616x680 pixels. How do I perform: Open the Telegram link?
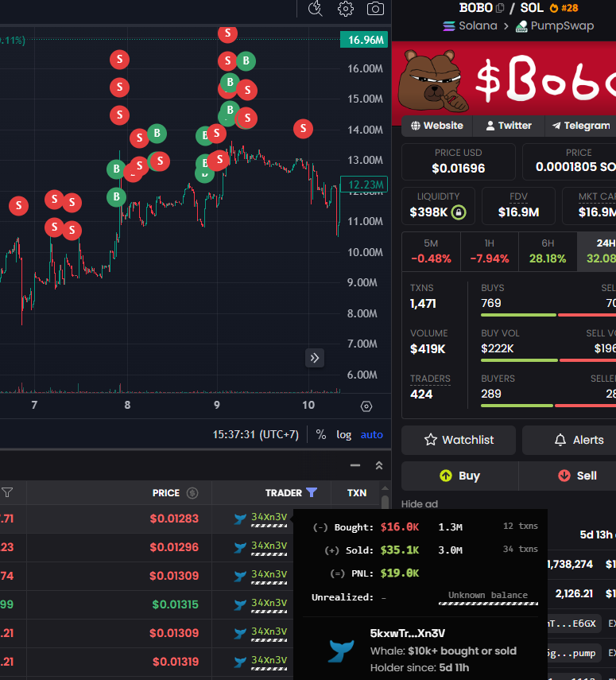point(580,126)
